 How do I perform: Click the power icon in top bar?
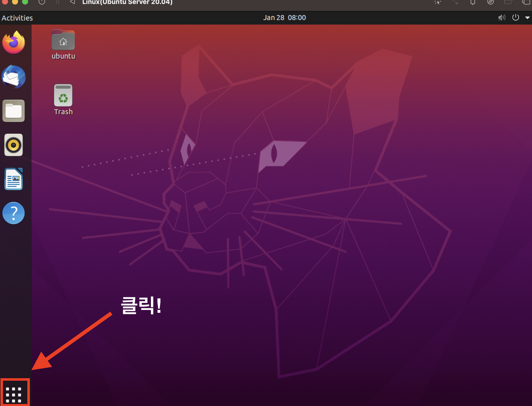tap(516, 17)
